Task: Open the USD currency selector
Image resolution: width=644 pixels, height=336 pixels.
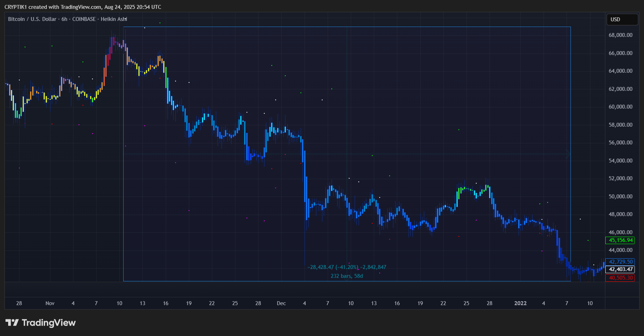Action: pos(622,20)
